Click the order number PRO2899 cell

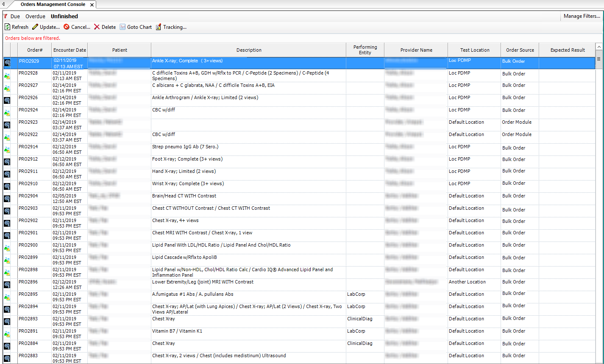pos(28,258)
